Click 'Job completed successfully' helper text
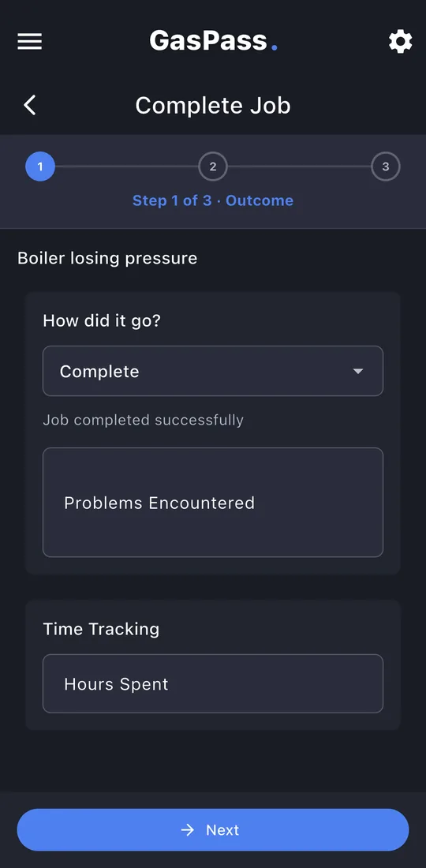 144,420
